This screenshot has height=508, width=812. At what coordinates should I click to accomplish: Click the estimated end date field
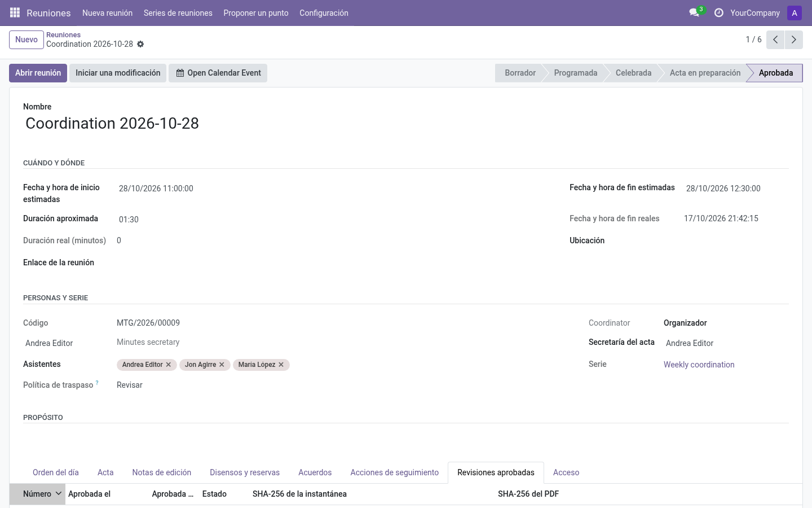pyautogui.click(x=723, y=189)
